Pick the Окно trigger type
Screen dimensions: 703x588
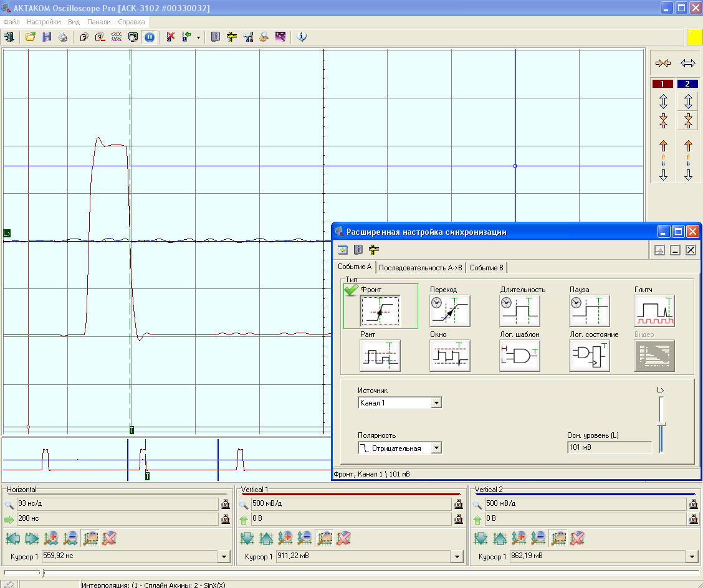(449, 356)
